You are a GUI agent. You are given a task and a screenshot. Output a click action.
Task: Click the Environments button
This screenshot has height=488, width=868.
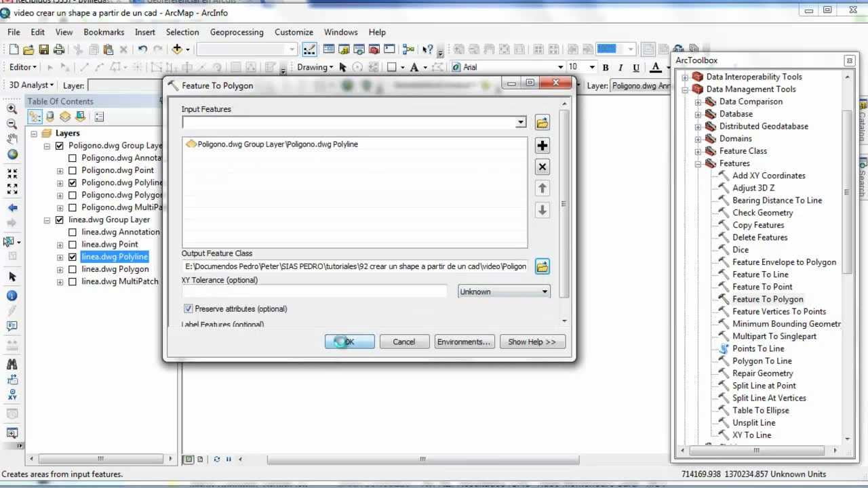(464, 341)
